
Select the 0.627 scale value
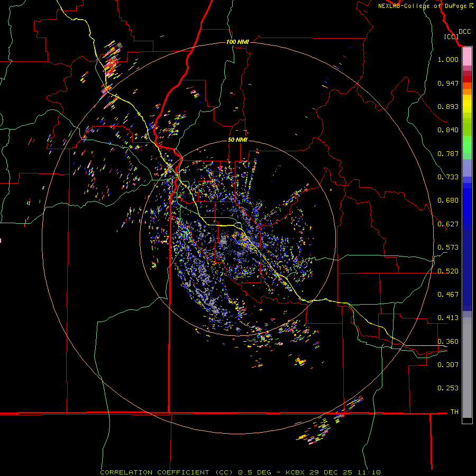(x=448, y=224)
